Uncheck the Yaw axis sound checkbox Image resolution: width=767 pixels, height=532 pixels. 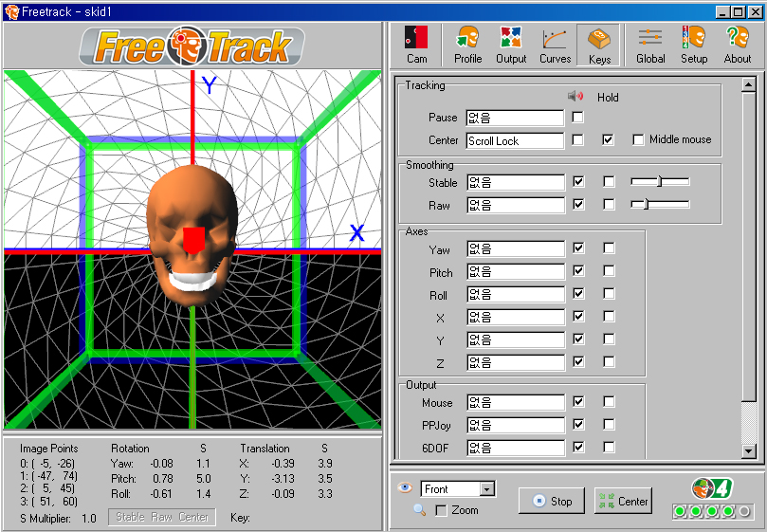click(x=578, y=248)
